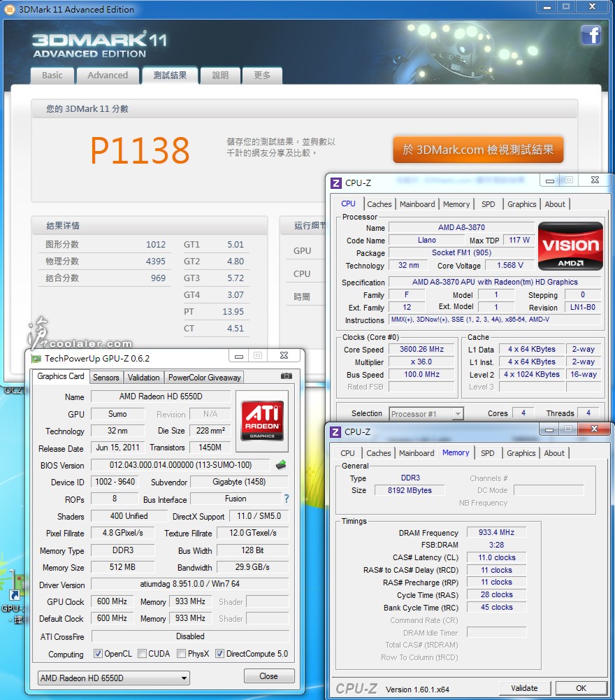Minimize the upper CPU-Z window
This screenshot has height=700, width=615.
point(550,180)
